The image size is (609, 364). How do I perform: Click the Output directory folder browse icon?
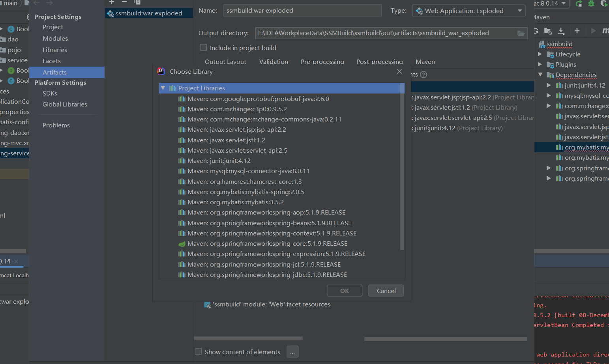(x=521, y=33)
